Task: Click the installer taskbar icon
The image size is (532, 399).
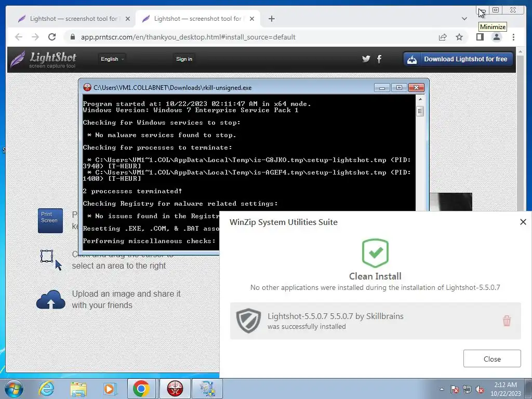Action: point(207,389)
